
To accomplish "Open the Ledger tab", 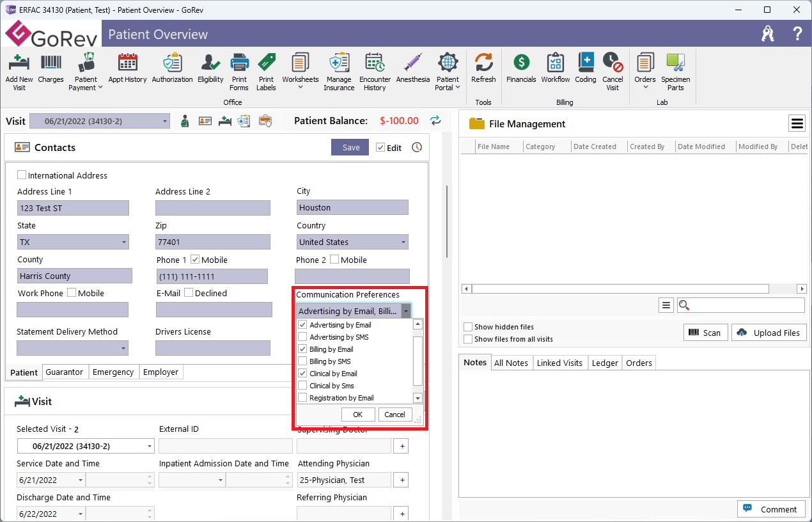I will pos(605,363).
